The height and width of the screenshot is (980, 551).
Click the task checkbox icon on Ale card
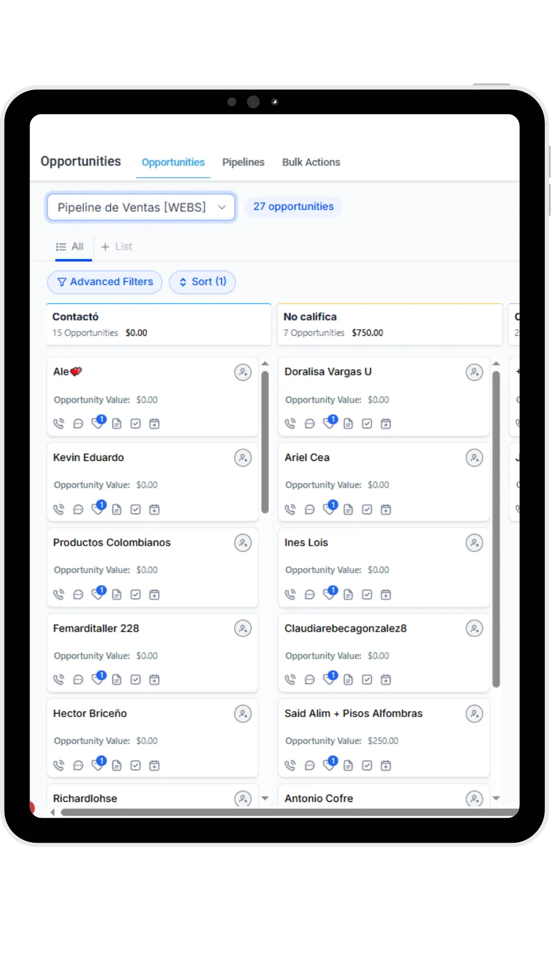[x=136, y=424]
